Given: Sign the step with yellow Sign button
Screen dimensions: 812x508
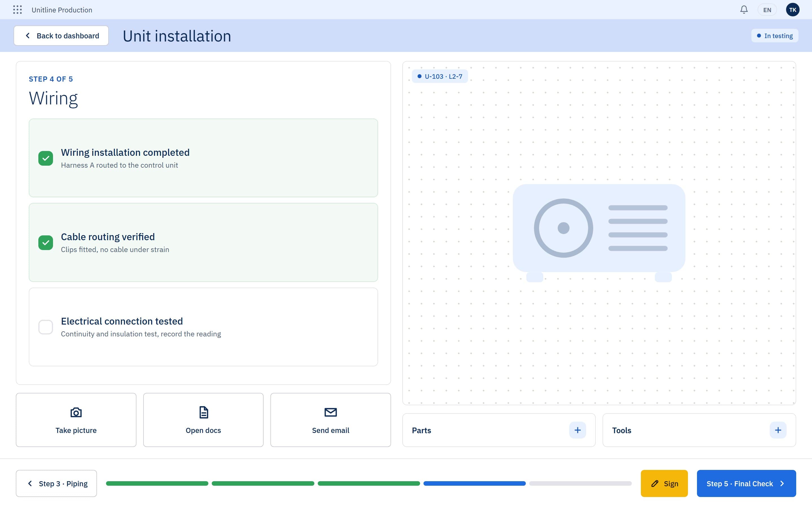Looking at the screenshot, I should 664,483.
